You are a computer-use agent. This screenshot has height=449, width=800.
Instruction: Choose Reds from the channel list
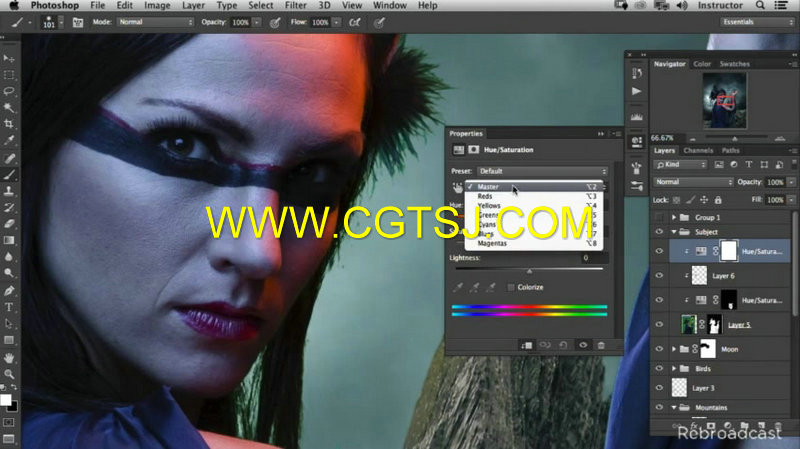534,196
